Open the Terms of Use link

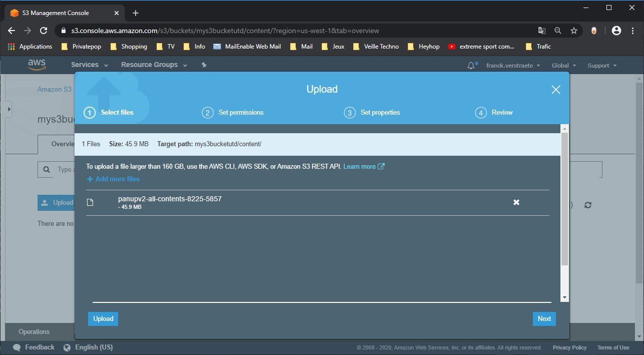(613, 347)
